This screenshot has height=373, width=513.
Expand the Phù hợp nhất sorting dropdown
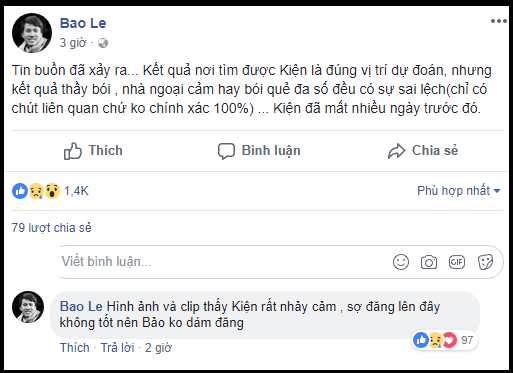pos(459,191)
